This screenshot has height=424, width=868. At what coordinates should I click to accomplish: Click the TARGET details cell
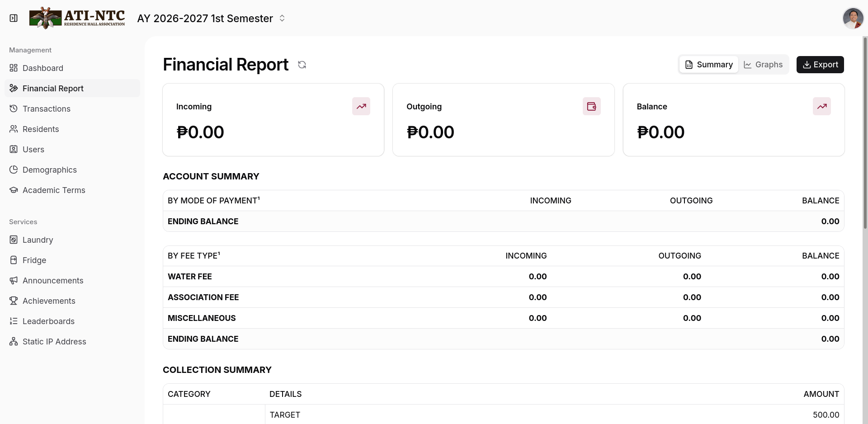285,415
